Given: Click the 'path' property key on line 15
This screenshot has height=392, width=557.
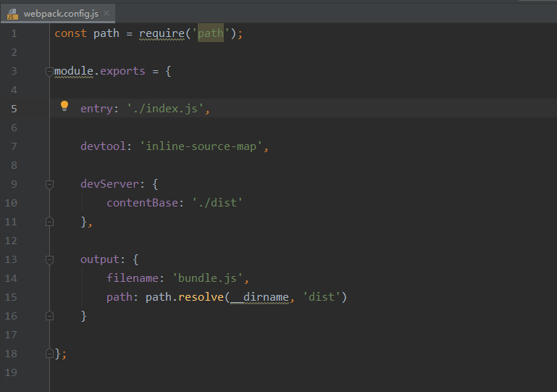Looking at the screenshot, I should [x=120, y=297].
